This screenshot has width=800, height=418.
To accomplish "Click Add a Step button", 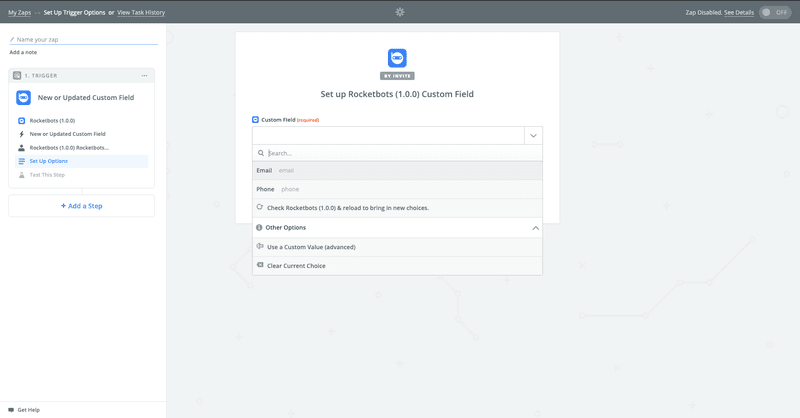I will click(x=82, y=206).
